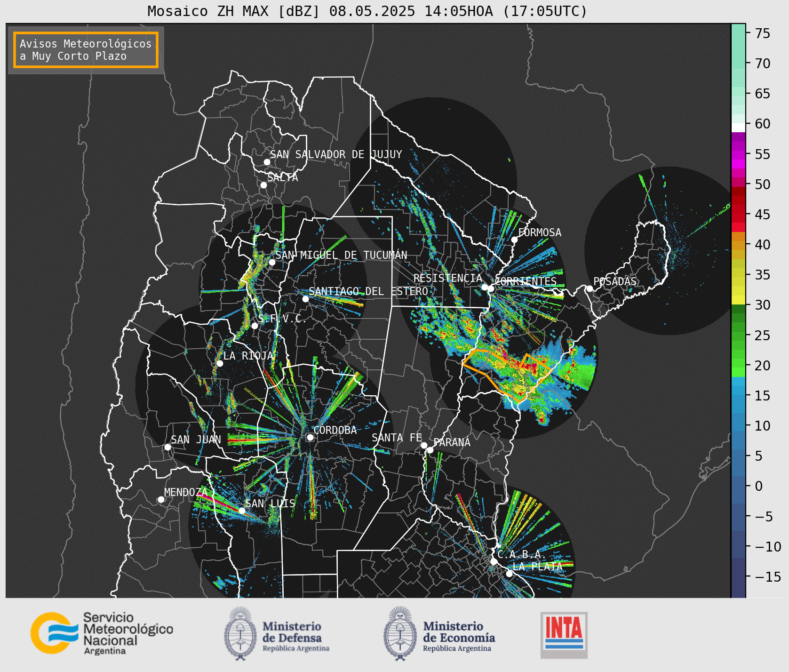The height and width of the screenshot is (672, 789).
Task: Click the POSADAS text label
Action: click(x=614, y=281)
